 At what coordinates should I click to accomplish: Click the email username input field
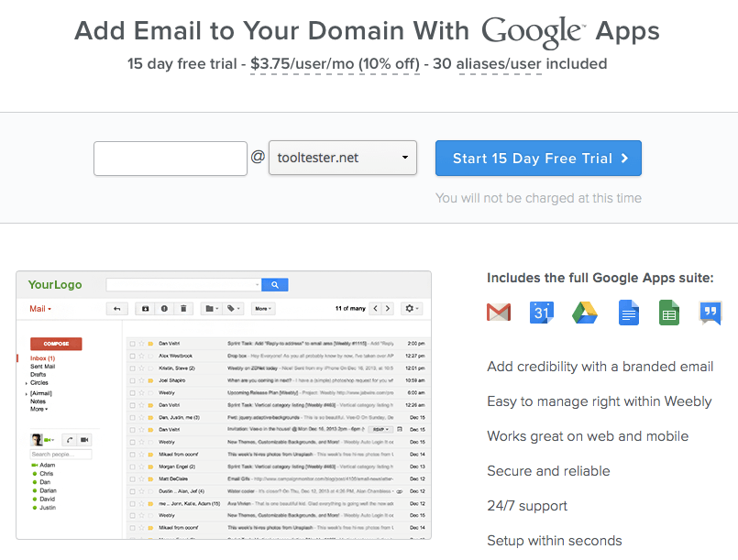pyautogui.click(x=171, y=159)
